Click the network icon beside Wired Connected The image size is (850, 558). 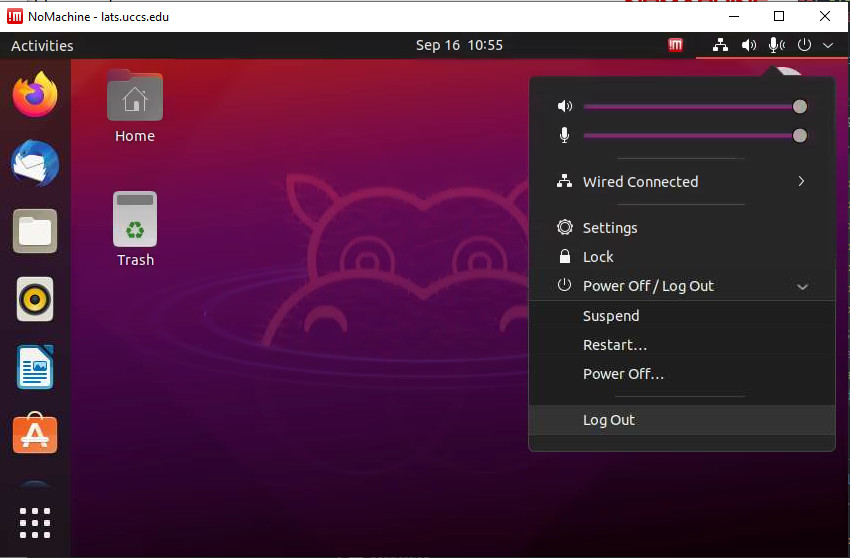pos(564,181)
